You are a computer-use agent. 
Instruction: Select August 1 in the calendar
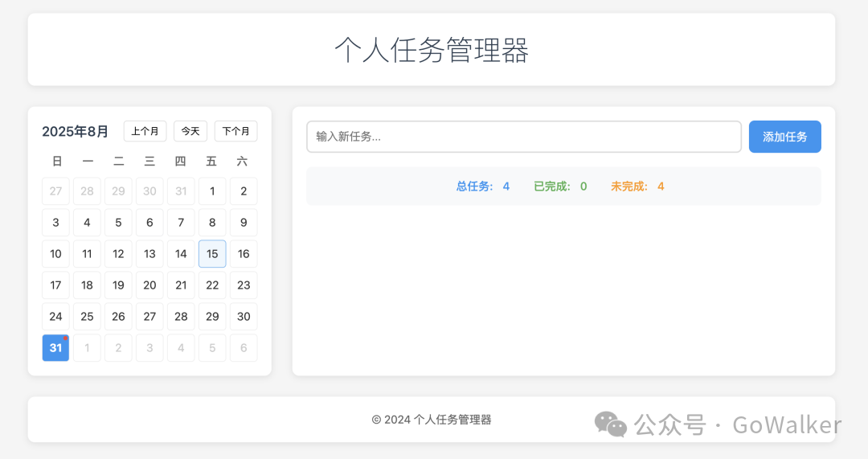(212, 191)
